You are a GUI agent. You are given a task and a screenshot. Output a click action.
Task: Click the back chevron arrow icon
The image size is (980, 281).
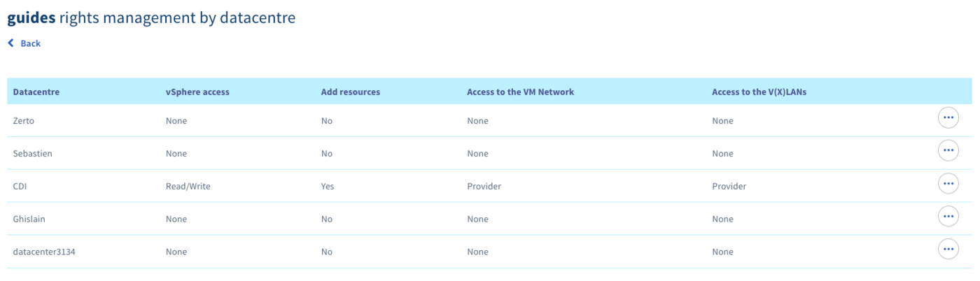[x=10, y=43]
